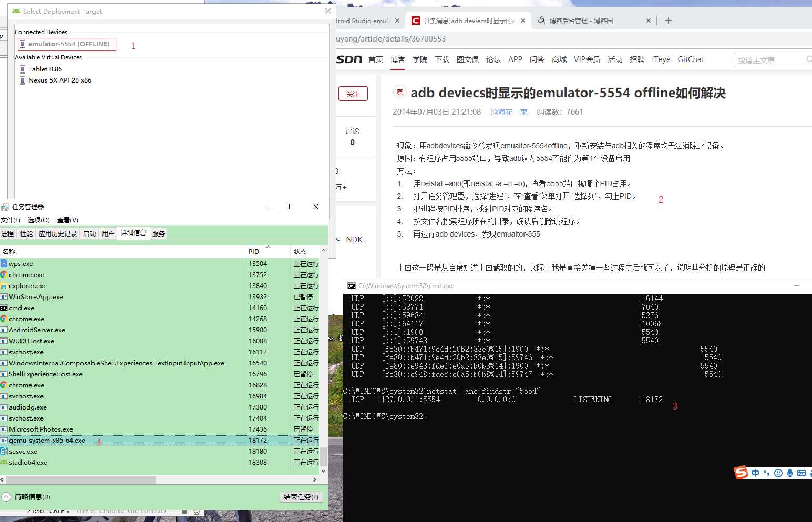The height and width of the screenshot is (522, 812).
Task: Switch to the 应用历史记录 tab
Action: [58, 233]
